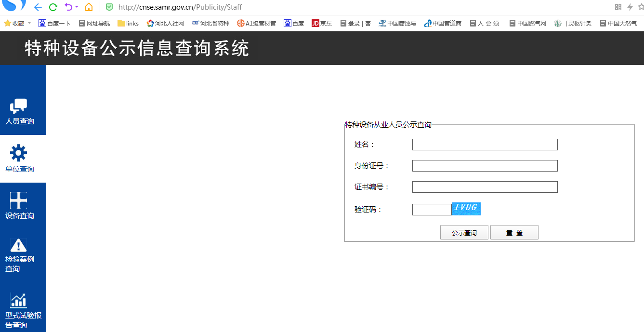The height and width of the screenshot is (332, 644).
Task: Open the 河北人社网 bookmark
Action: pyautogui.click(x=165, y=23)
